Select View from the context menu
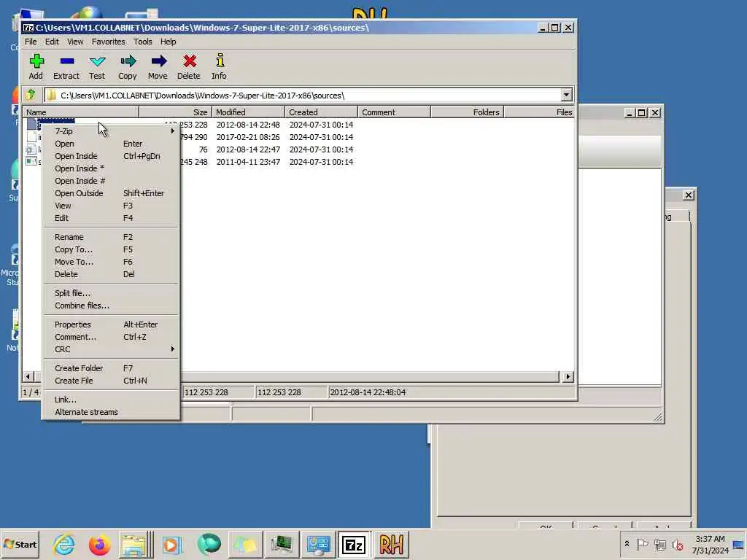Image resolution: width=747 pixels, height=560 pixels. [x=112, y=205]
